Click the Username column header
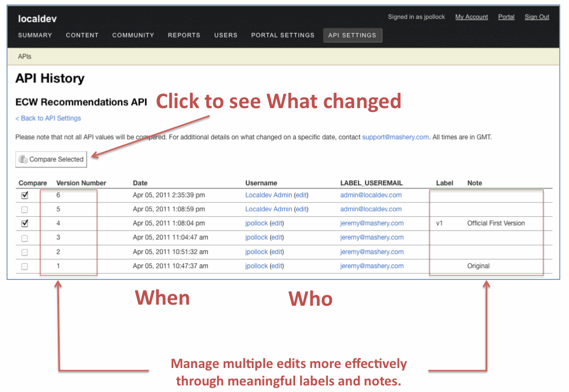This screenshot has width=569, height=392. [x=261, y=183]
